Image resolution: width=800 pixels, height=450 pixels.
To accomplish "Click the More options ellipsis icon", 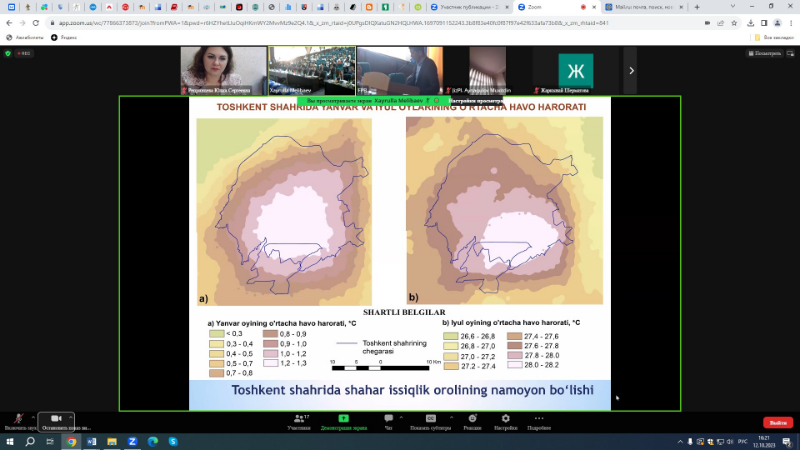I will tap(539, 419).
